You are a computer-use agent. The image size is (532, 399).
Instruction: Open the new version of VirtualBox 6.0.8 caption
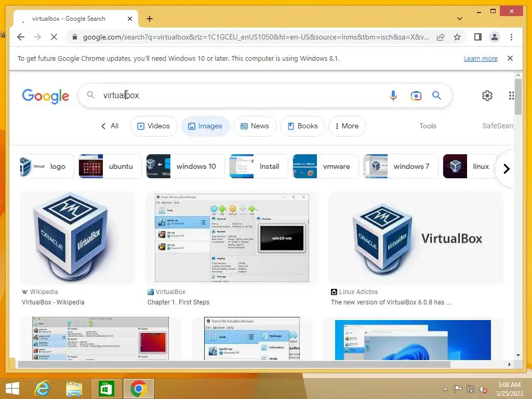391,302
